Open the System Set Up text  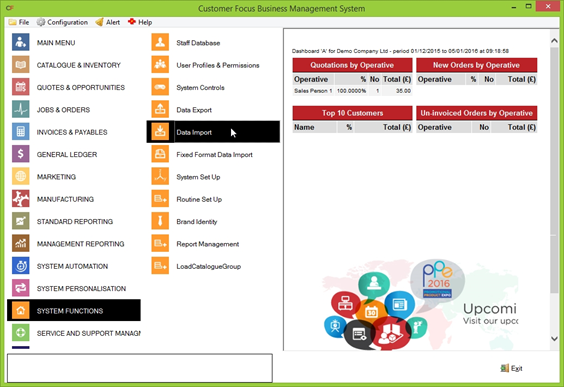point(198,177)
